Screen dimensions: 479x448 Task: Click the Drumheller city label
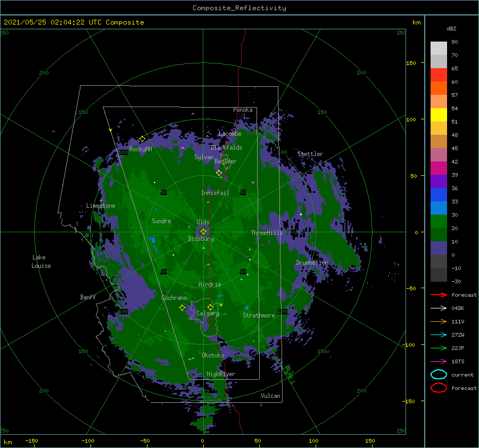point(312,263)
